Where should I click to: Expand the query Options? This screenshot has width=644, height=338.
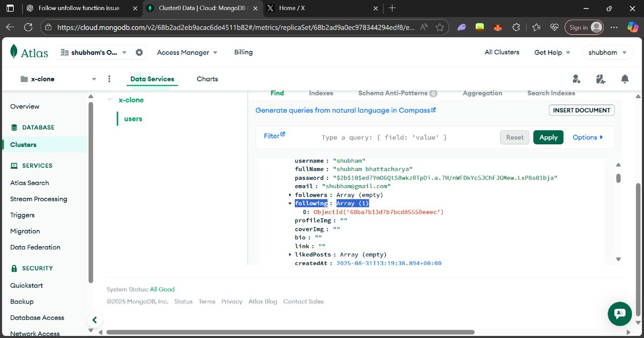[x=588, y=137]
